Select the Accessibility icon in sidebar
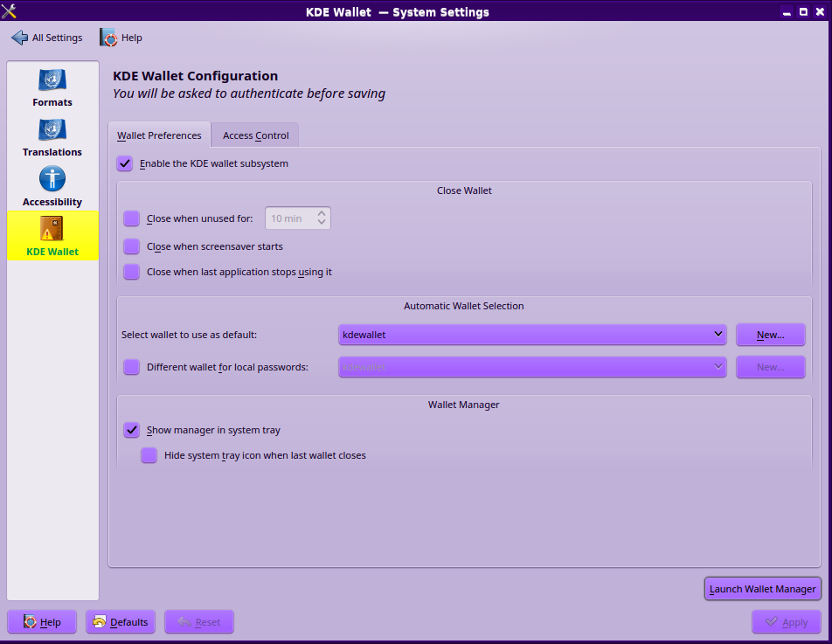This screenshot has height=644, width=832. [x=52, y=180]
